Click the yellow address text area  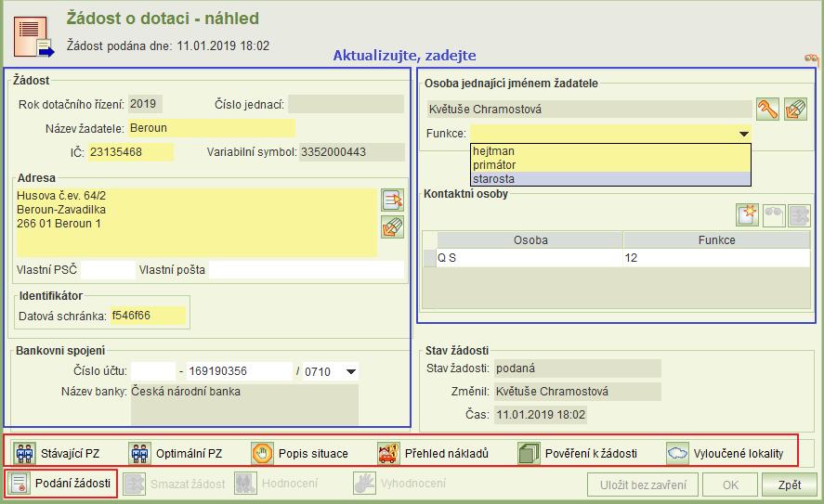click(x=197, y=222)
